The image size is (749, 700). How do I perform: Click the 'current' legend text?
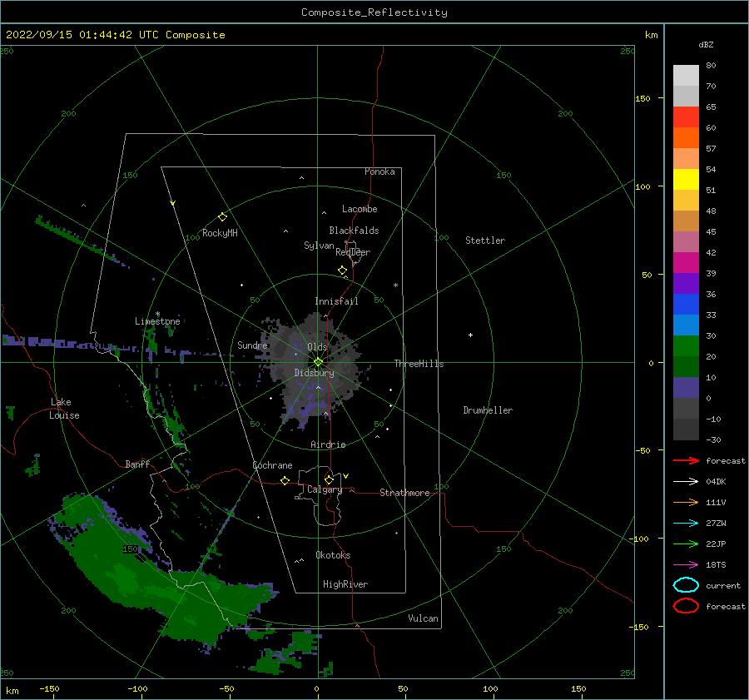[723, 585]
